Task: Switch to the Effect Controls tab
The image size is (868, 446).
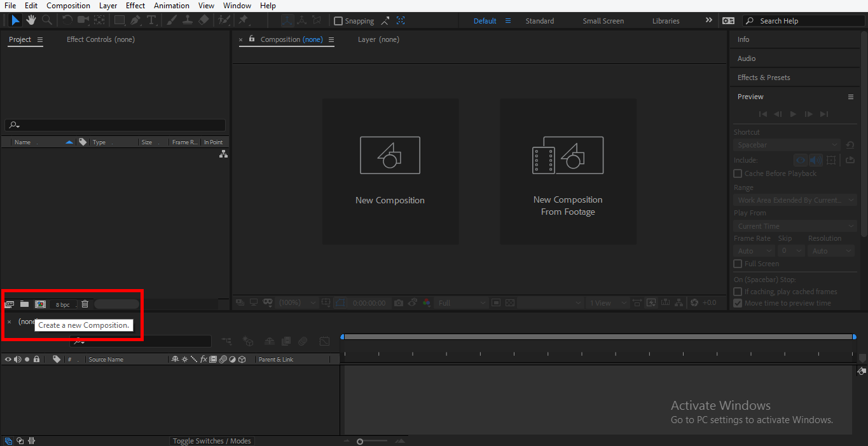Action: click(89, 39)
